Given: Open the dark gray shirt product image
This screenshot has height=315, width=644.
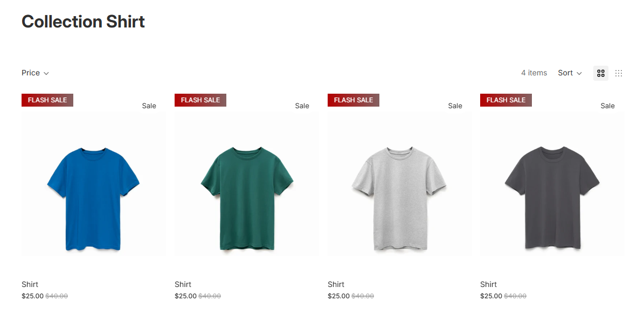Looking at the screenshot, I should click(552, 184).
